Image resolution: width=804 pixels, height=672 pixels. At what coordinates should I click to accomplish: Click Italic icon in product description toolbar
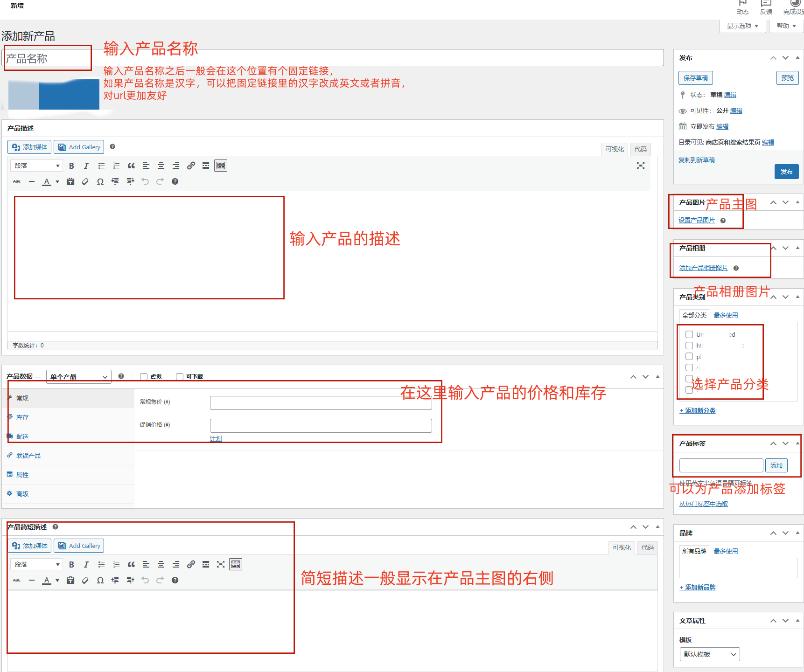pos(86,166)
